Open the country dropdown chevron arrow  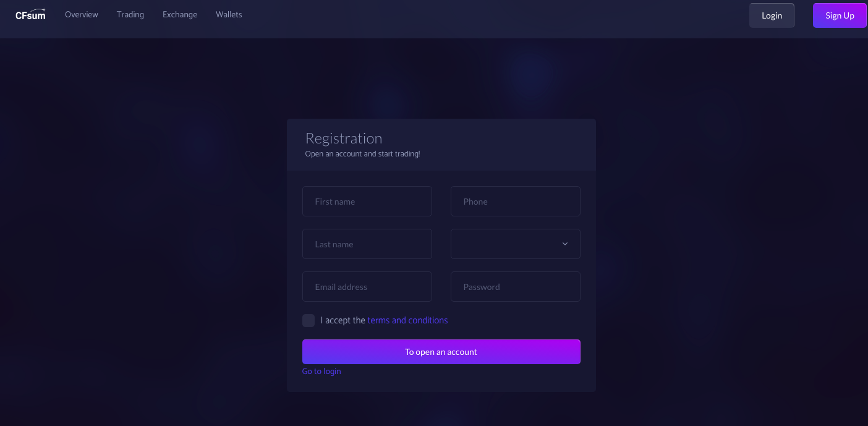click(x=564, y=244)
